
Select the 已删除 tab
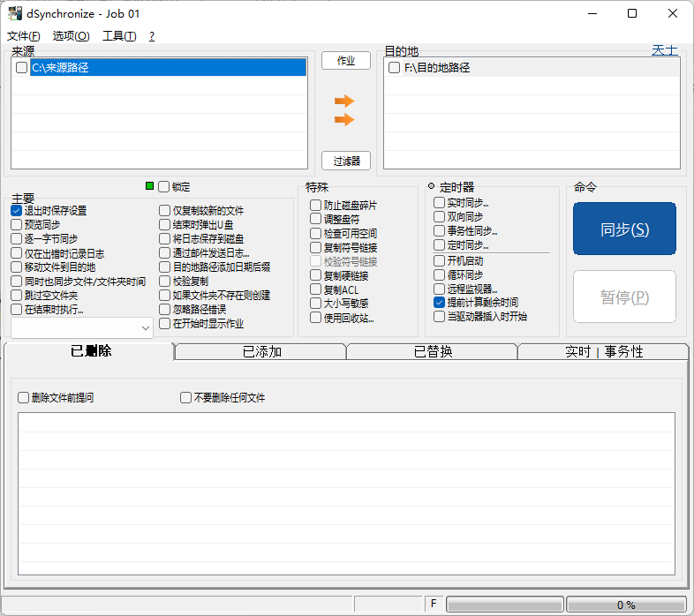(x=90, y=351)
